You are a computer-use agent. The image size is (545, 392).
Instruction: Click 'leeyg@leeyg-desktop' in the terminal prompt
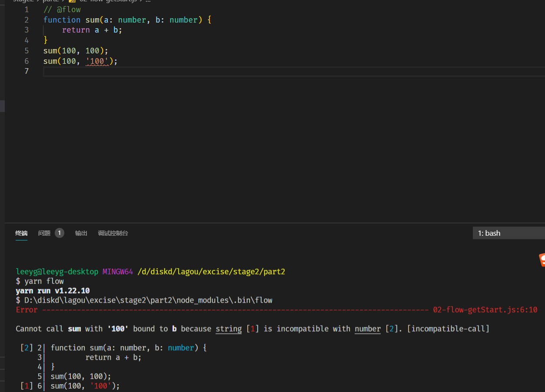pyautogui.click(x=57, y=272)
